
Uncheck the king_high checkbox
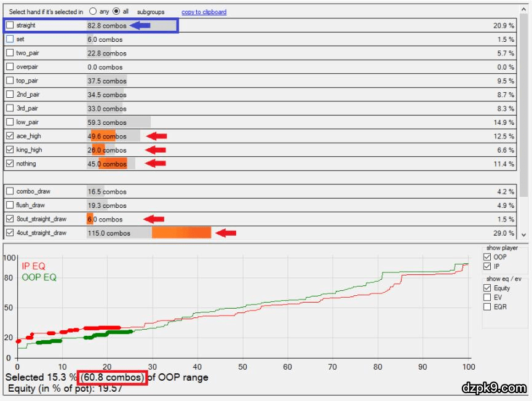click(x=10, y=150)
